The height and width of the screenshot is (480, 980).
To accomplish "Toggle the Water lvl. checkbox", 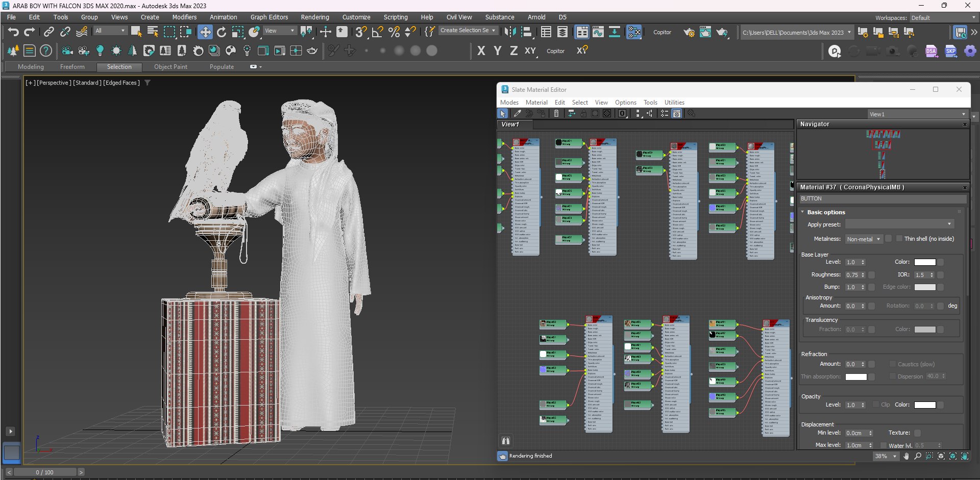I will coord(884,446).
